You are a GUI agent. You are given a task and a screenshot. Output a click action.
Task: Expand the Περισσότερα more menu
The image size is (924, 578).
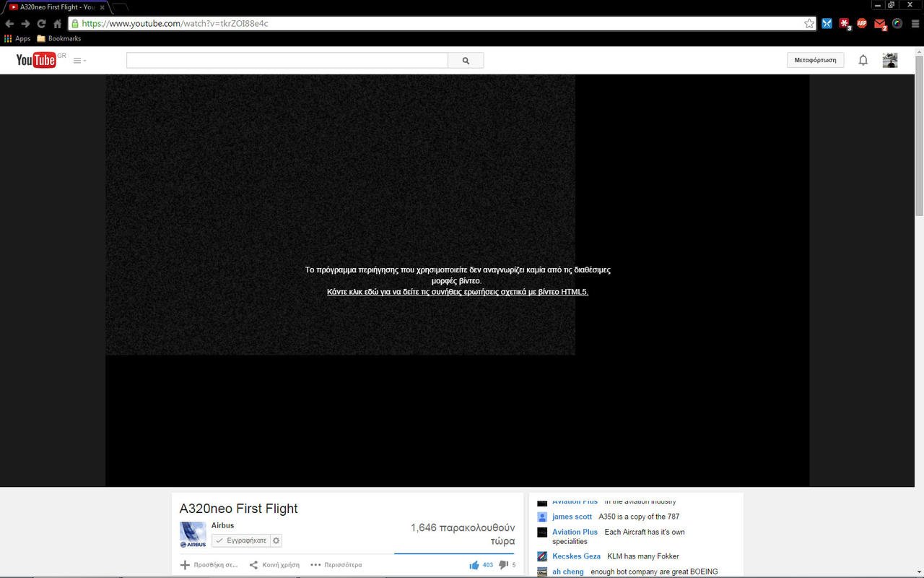(x=336, y=565)
